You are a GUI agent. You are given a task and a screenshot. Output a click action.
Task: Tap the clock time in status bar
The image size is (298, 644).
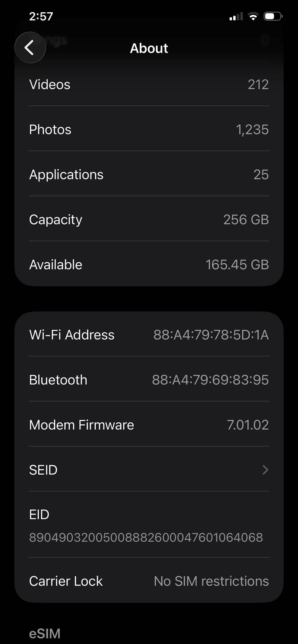pyautogui.click(x=41, y=16)
